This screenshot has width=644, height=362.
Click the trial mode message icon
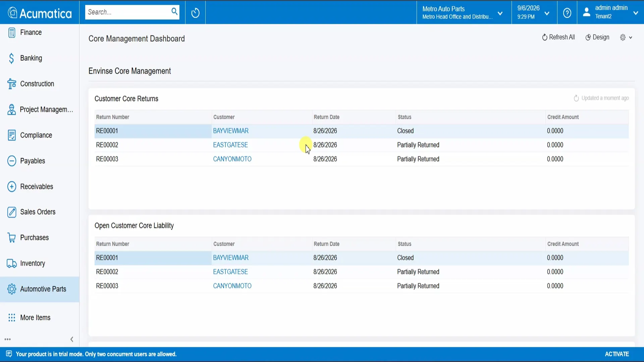tap(9, 354)
